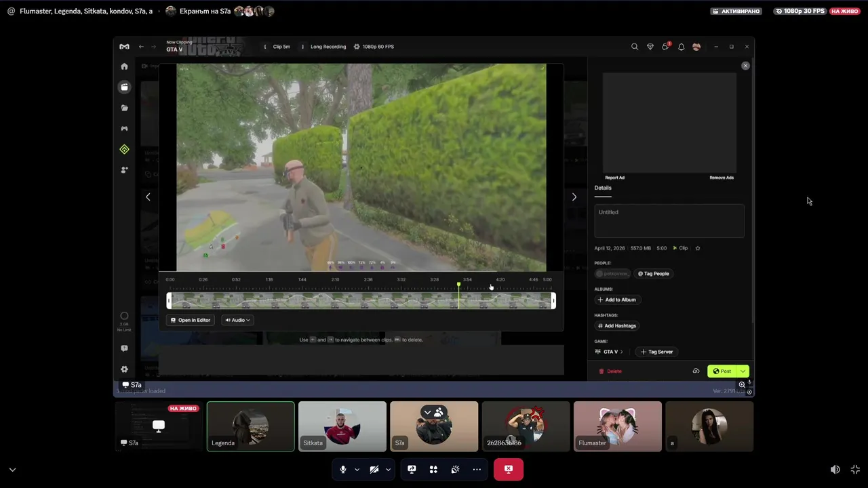Open the coins icon with red badge

[666, 46]
